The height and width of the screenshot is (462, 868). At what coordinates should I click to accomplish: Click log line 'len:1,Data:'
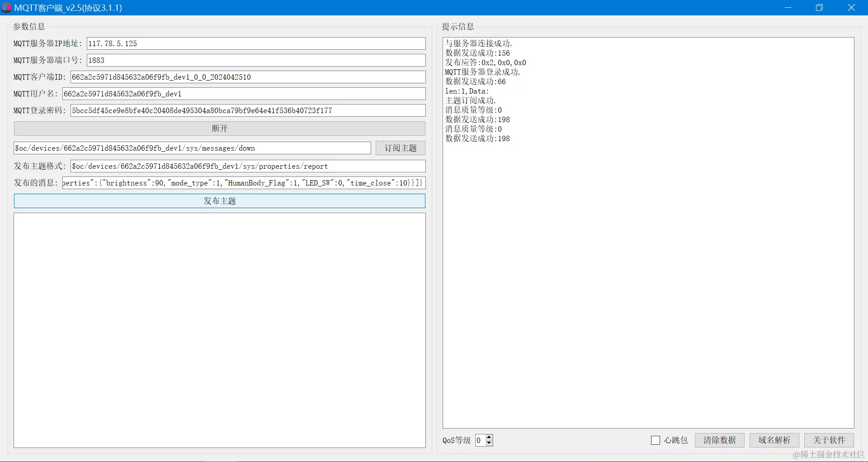coord(467,91)
